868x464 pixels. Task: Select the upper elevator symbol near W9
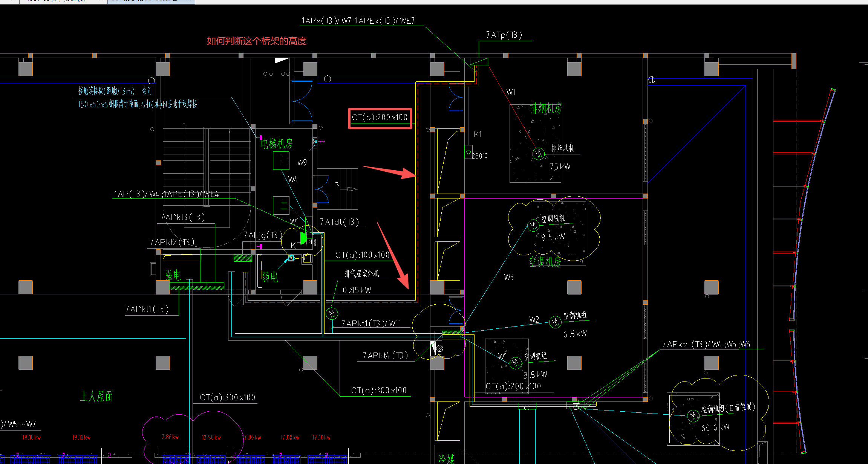click(x=281, y=161)
